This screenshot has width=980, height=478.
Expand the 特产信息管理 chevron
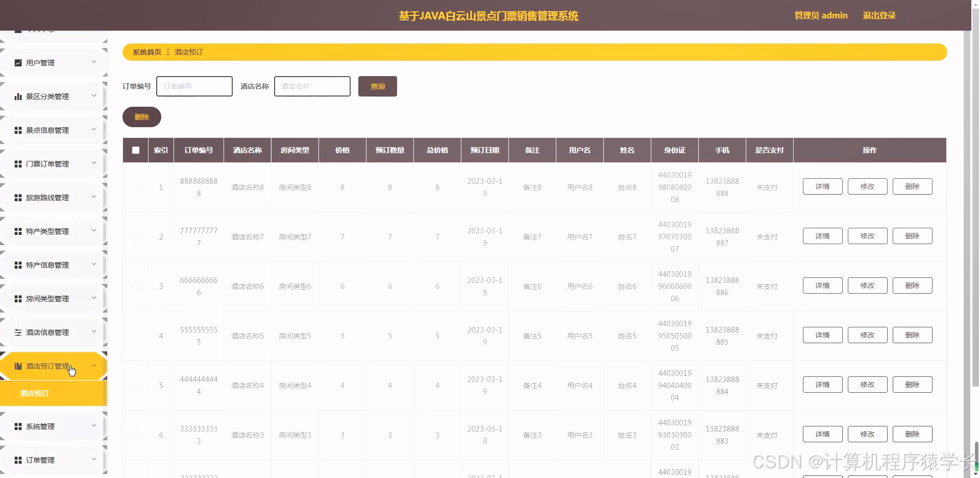(x=94, y=265)
